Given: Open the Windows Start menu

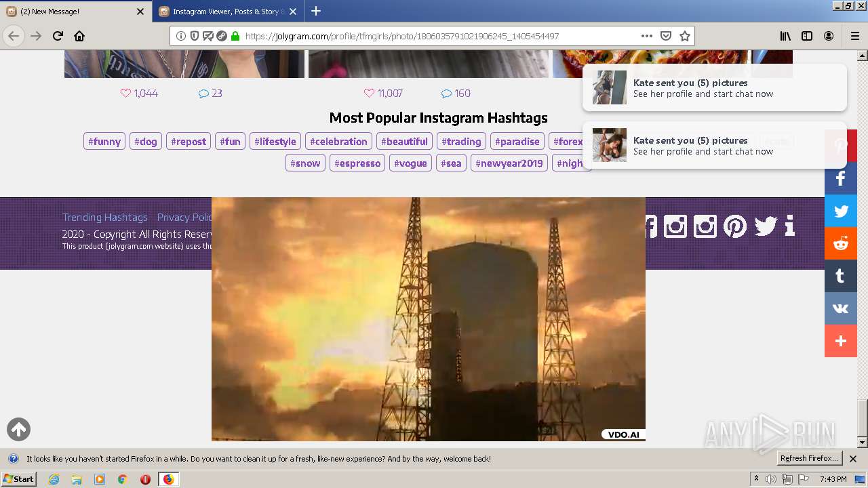Looking at the screenshot, I should click(x=18, y=479).
